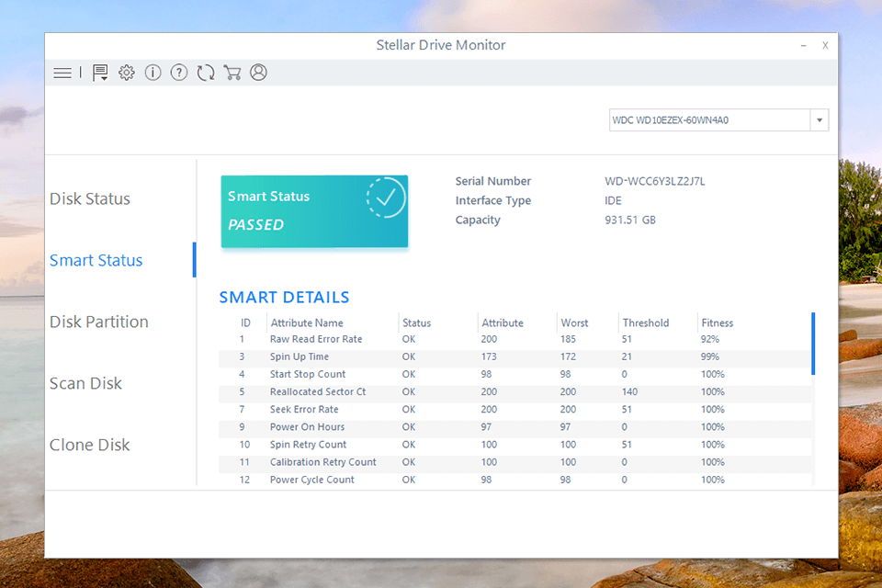Click the user account icon
The width and height of the screenshot is (882, 588).
point(258,73)
